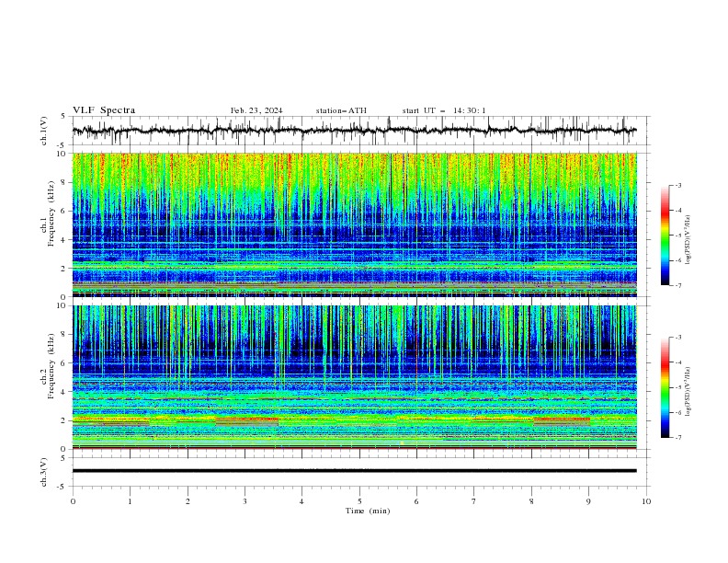Click the "-5" volt tick of ch.3 waveform
The width and height of the screenshot is (728, 563).
click(62, 487)
